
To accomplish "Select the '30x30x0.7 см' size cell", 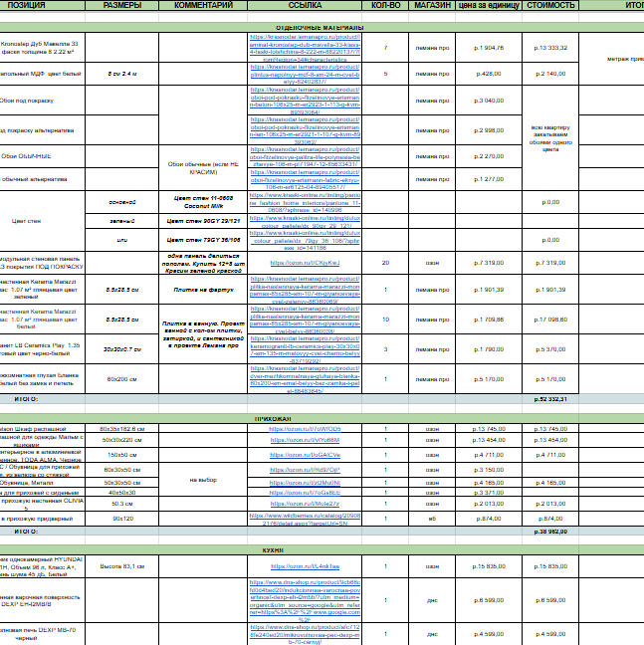I will (x=122, y=349).
